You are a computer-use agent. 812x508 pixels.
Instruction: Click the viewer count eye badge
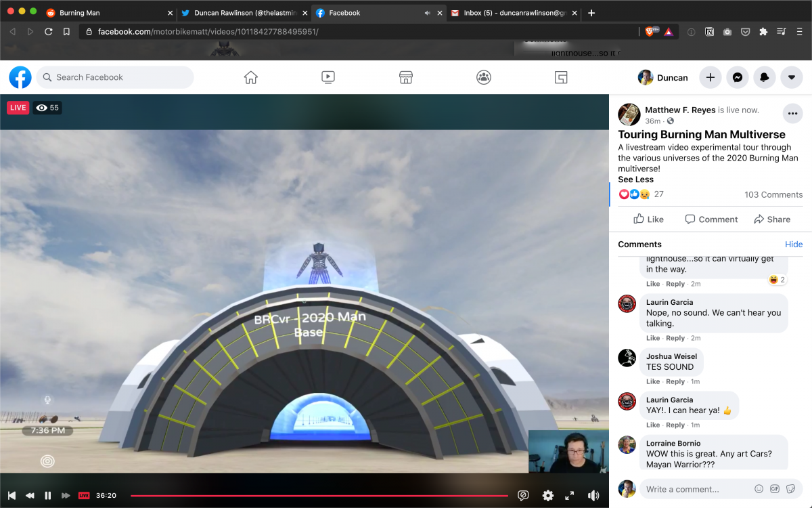coord(47,108)
